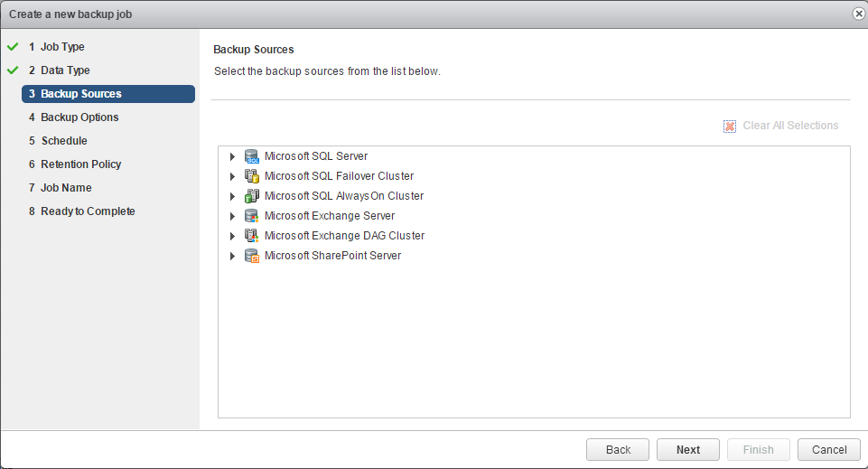Screen dimensions: 868x469
Task: Close the Create a new backup job dialog
Action: tap(859, 14)
